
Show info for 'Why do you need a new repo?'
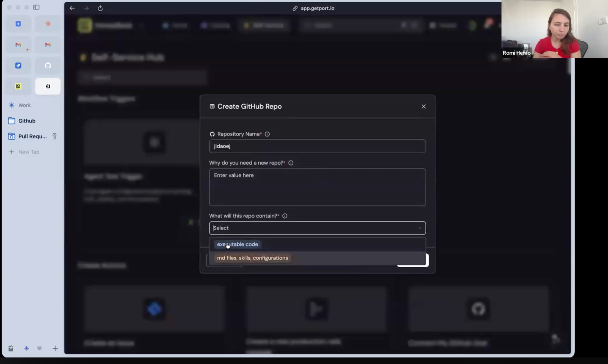coord(291,163)
